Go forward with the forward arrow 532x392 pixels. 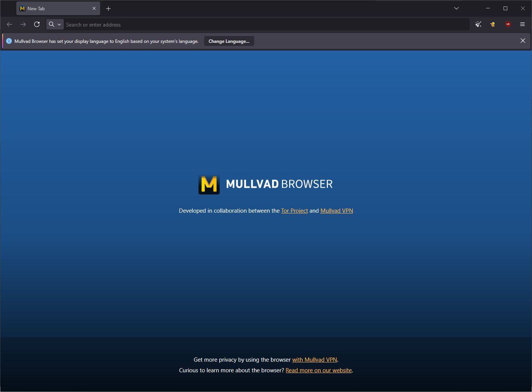pos(23,24)
